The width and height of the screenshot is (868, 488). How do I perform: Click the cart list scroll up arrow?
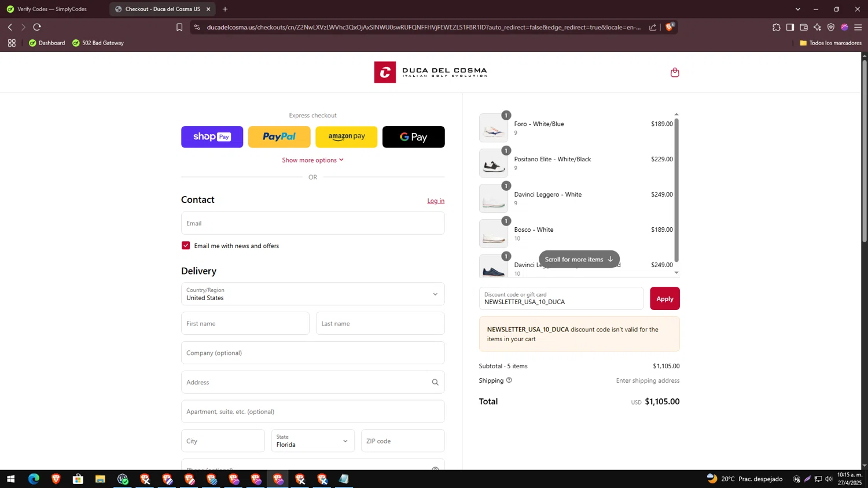coord(676,114)
